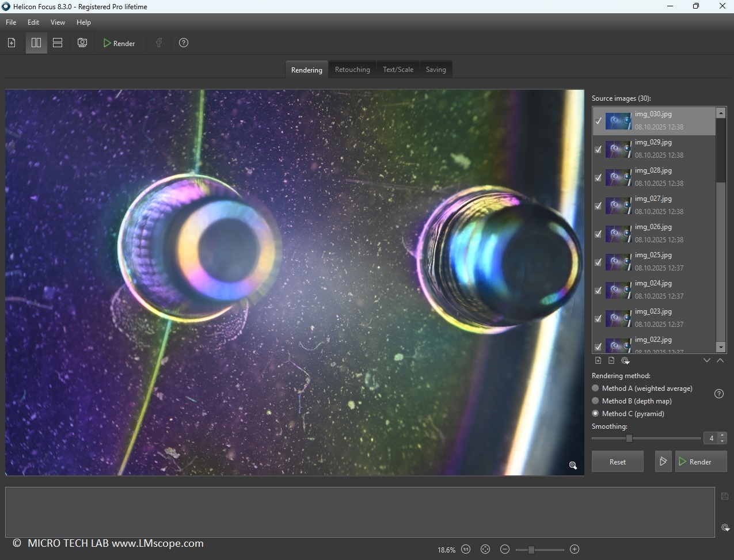Click the help icon beside rendering methods
The image size is (734, 560).
tap(718, 394)
